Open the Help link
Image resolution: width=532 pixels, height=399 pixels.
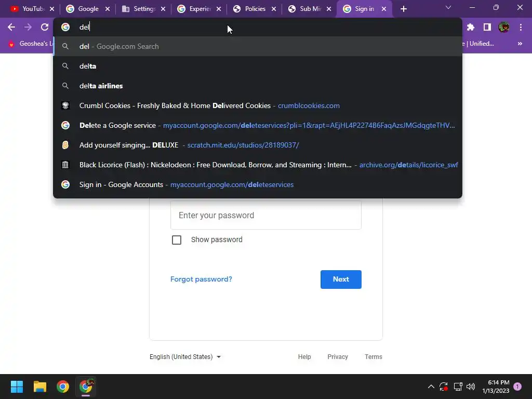pyautogui.click(x=304, y=356)
